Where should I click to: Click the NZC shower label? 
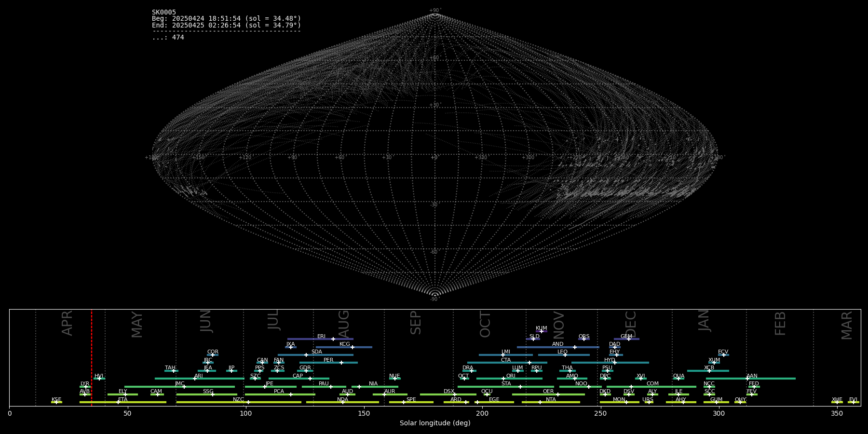[239, 400]
